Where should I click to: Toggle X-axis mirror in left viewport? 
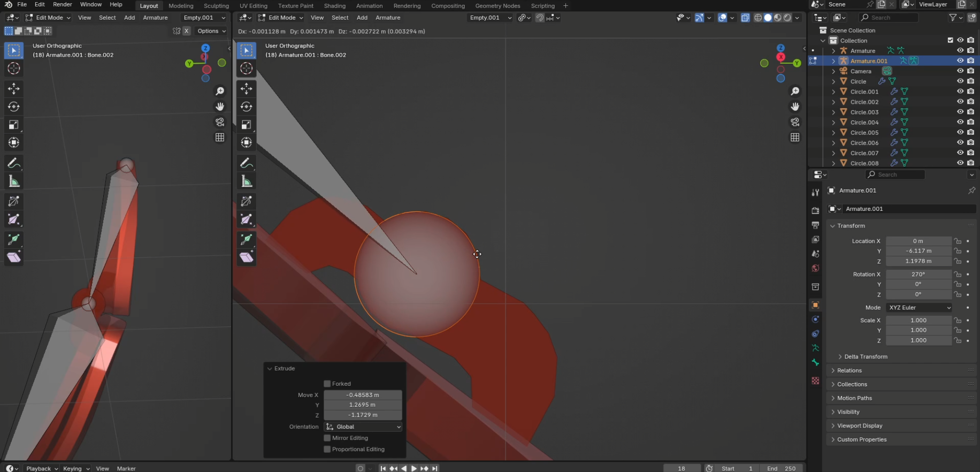click(x=187, y=31)
